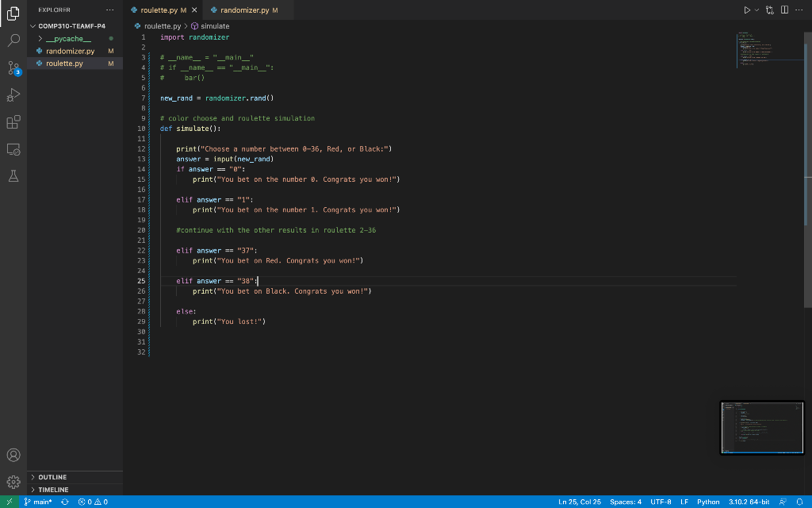Click line number 25 in gutter
812x508 pixels.
point(141,281)
